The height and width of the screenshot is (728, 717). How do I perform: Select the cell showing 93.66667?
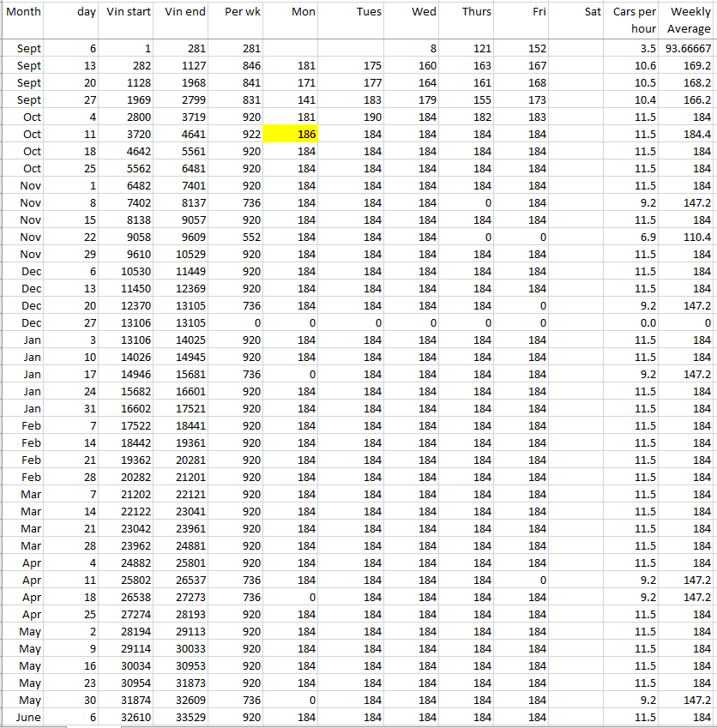tap(689, 49)
